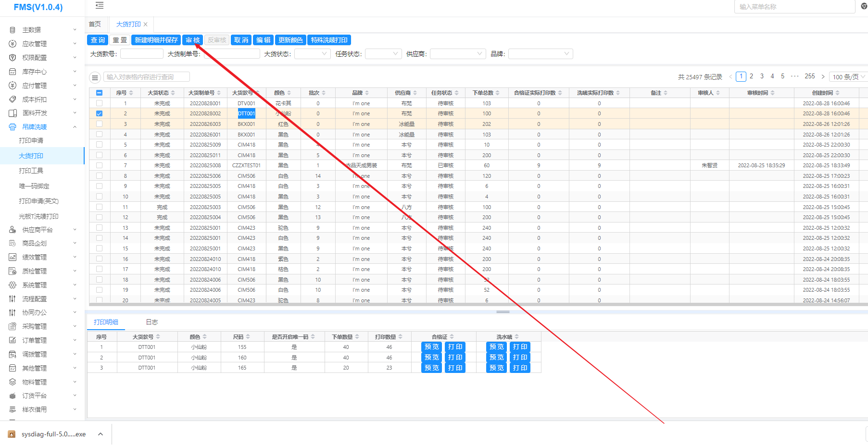
Task: Click the 主数据 sidebar icon
Action: (x=13, y=30)
